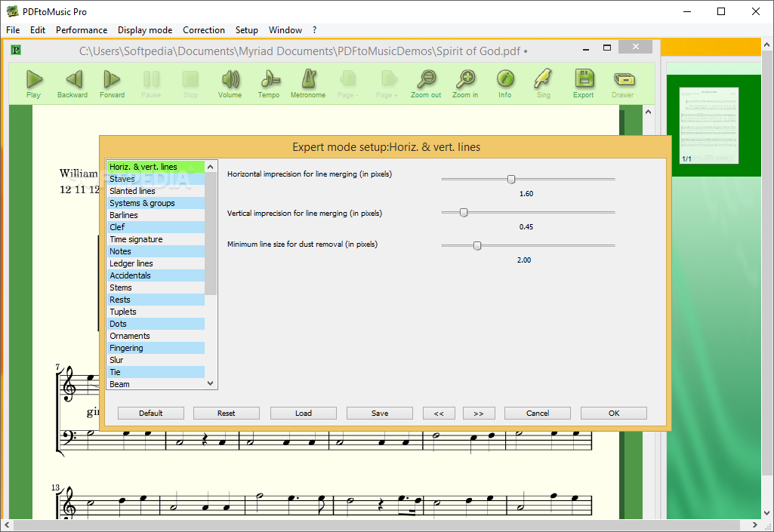Click the Reset button
This screenshot has width=774, height=532.
pos(227,413)
